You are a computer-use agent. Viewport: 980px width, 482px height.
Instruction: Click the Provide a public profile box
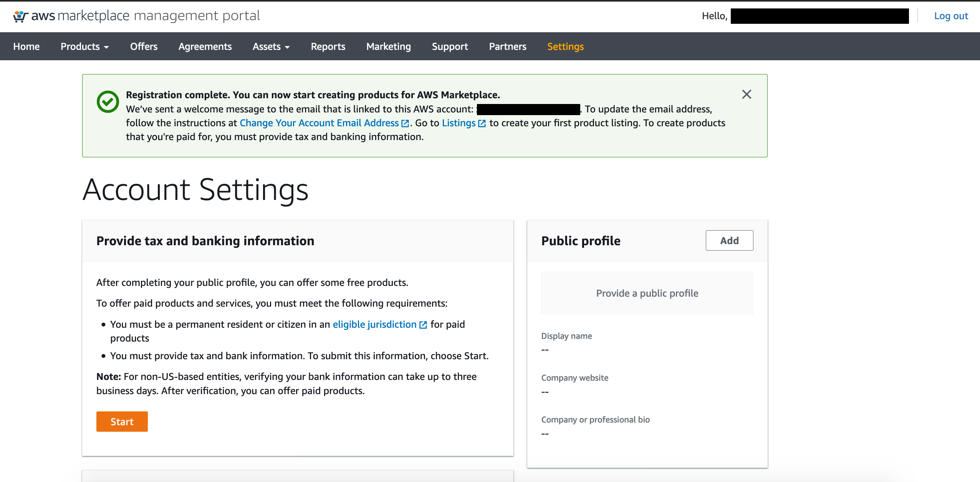pos(647,293)
